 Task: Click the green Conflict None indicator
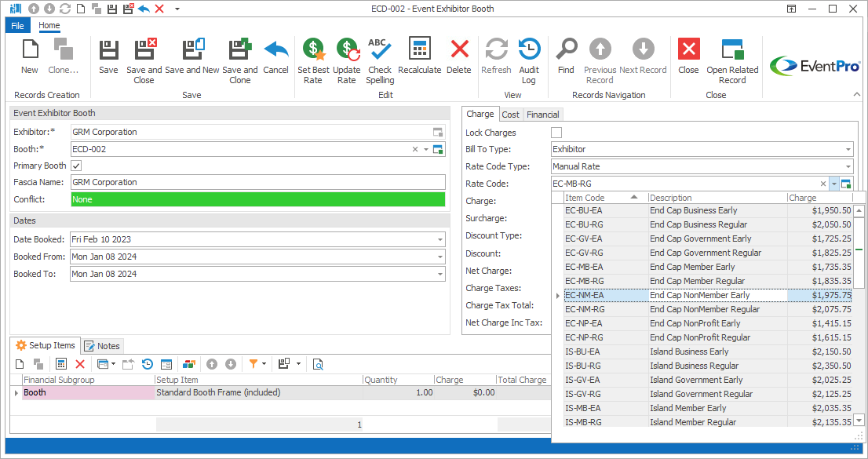pyautogui.click(x=258, y=199)
